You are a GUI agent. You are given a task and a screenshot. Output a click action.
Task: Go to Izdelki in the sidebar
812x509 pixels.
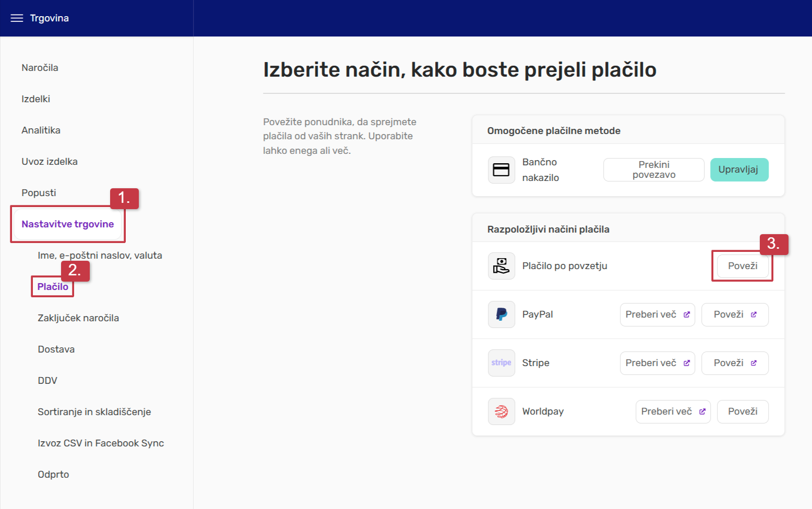pyautogui.click(x=35, y=99)
